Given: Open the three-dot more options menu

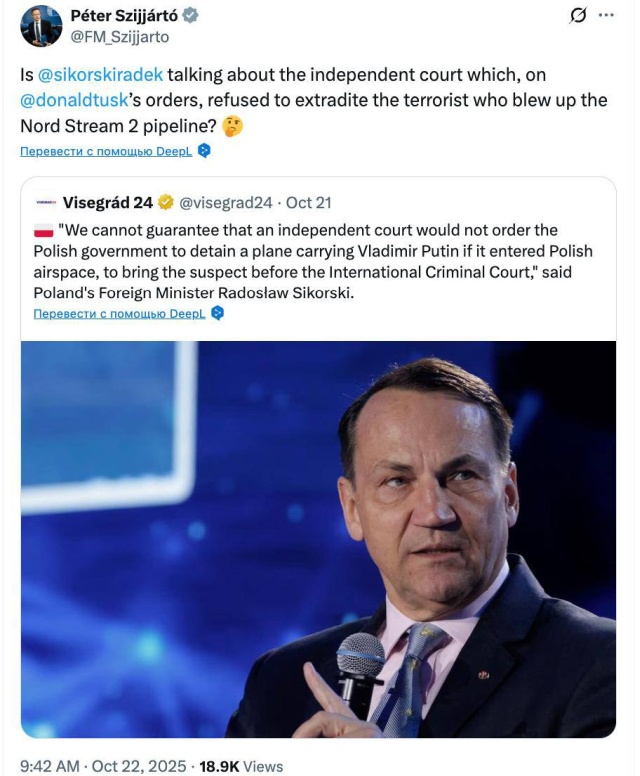Looking at the screenshot, I should tap(607, 15).
